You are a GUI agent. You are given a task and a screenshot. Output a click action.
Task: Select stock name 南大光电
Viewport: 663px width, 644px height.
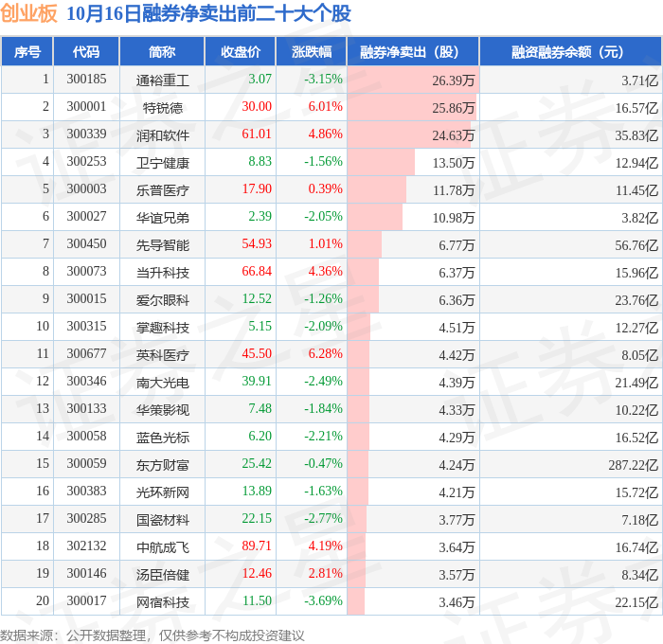tap(162, 383)
